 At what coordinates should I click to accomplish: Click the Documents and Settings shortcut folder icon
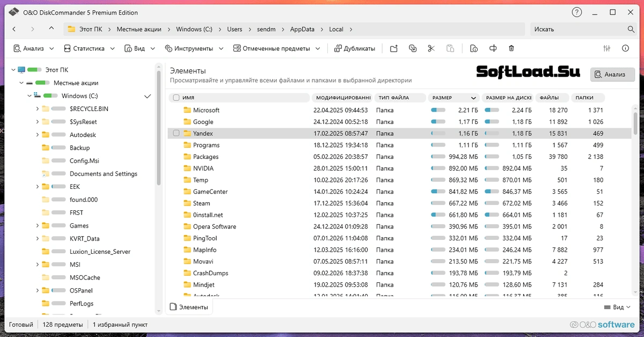[x=46, y=174]
